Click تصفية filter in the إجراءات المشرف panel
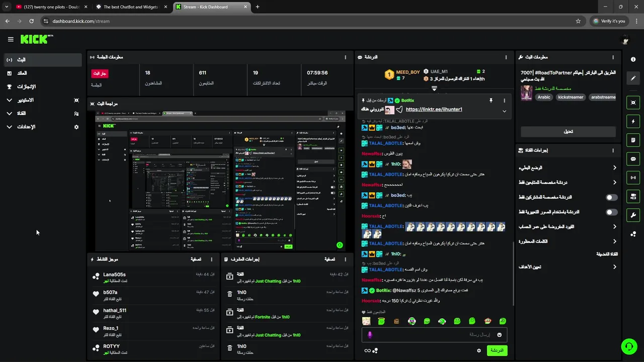The height and width of the screenshot is (362, 644). [x=330, y=259]
